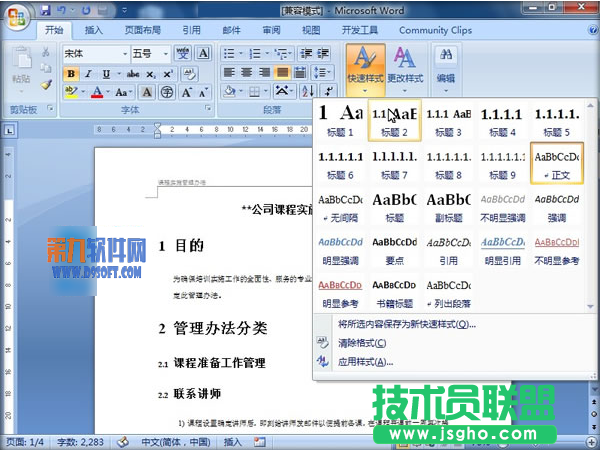
Task: Save document via quick access toolbar
Action: (46, 10)
